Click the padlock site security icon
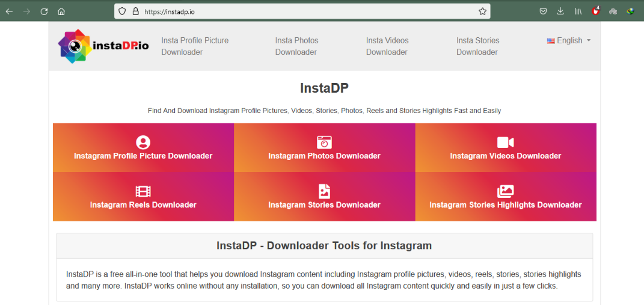 (x=135, y=11)
